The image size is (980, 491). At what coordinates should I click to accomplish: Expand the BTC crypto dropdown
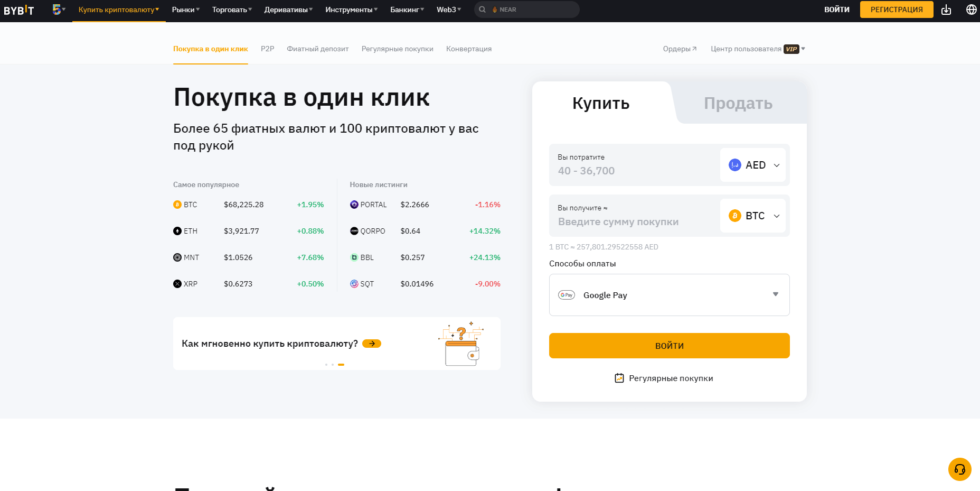point(753,216)
